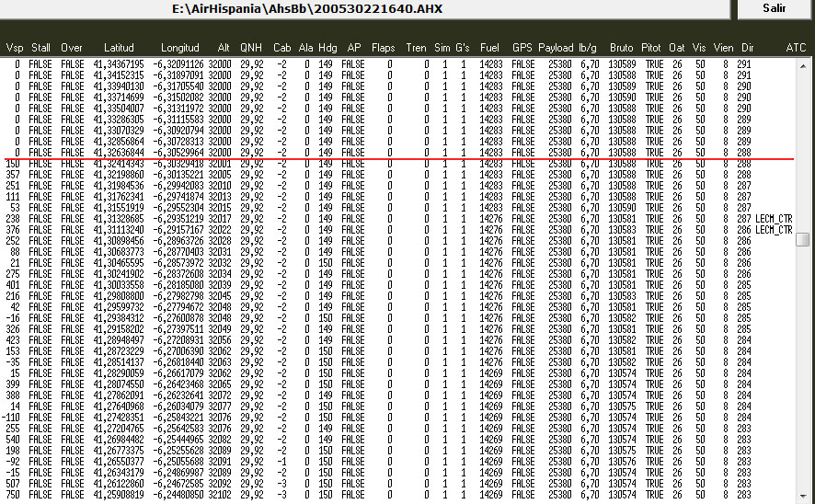Click the Payload column header

[556, 47]
